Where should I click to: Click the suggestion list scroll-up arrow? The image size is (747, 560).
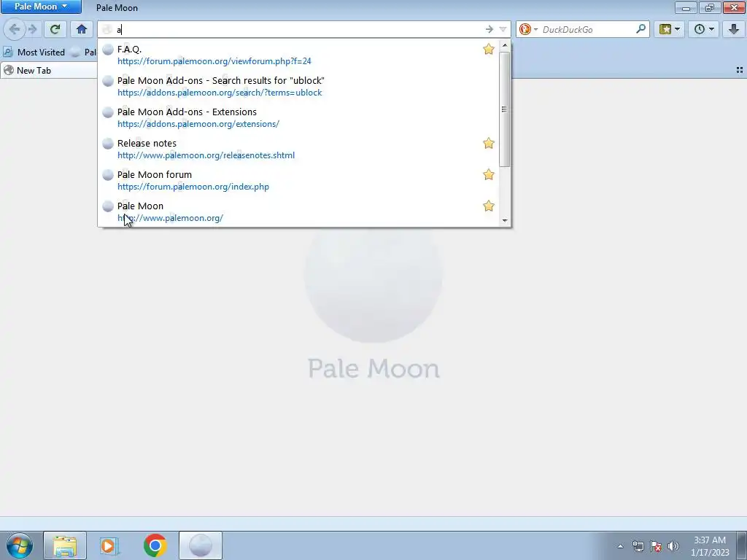pyautogui.click(x=505, y=45)
